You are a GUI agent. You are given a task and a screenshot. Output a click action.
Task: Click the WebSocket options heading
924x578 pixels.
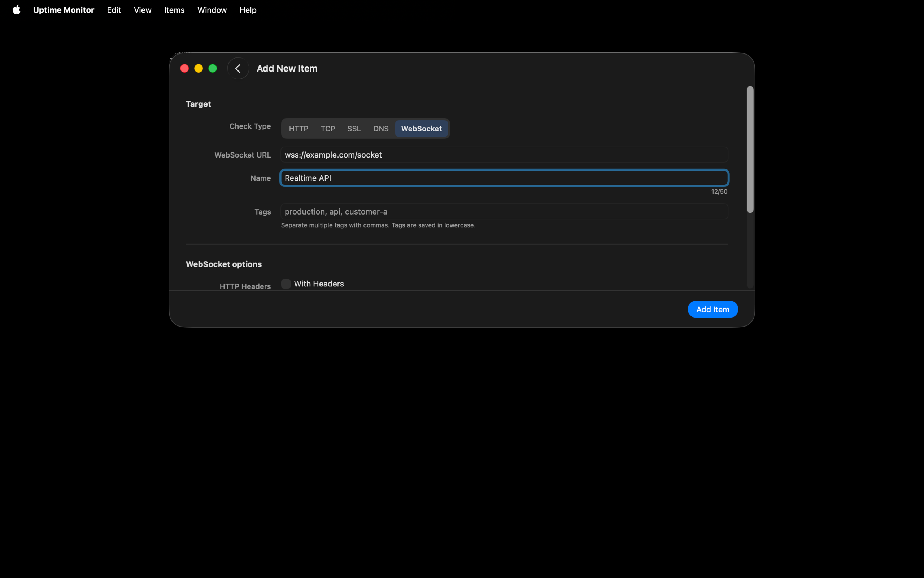click(x=224, y=264)
